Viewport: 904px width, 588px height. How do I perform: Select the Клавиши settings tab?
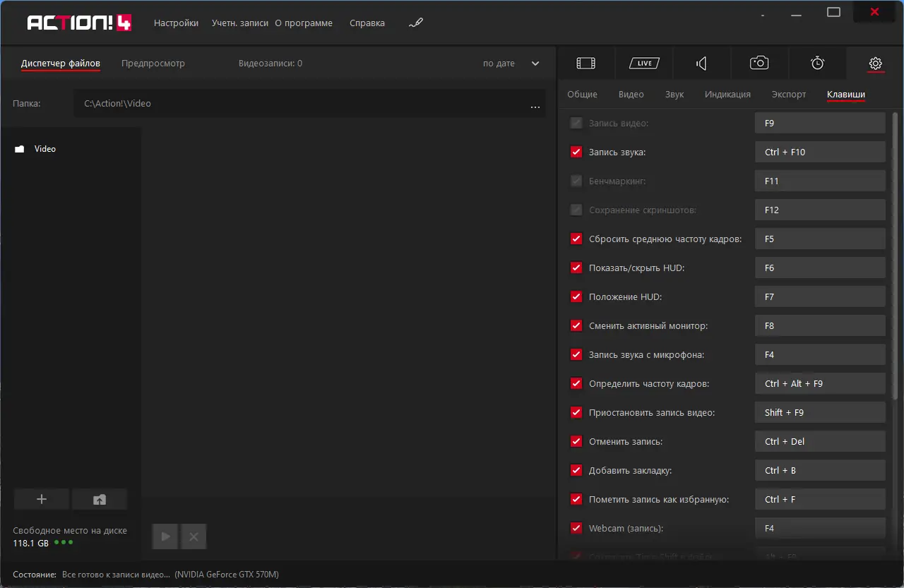tap(846, 94)
